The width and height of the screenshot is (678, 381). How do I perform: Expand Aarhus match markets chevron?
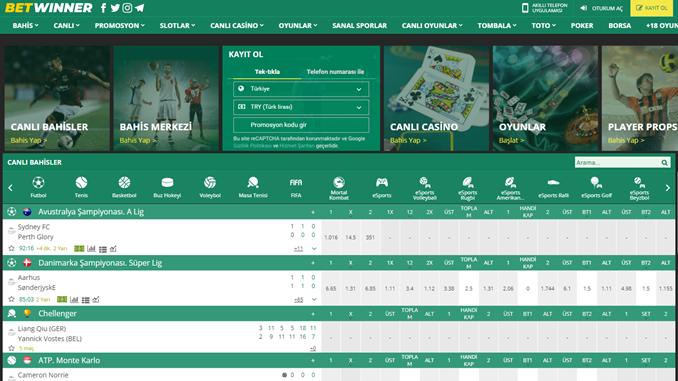point(314,299)
